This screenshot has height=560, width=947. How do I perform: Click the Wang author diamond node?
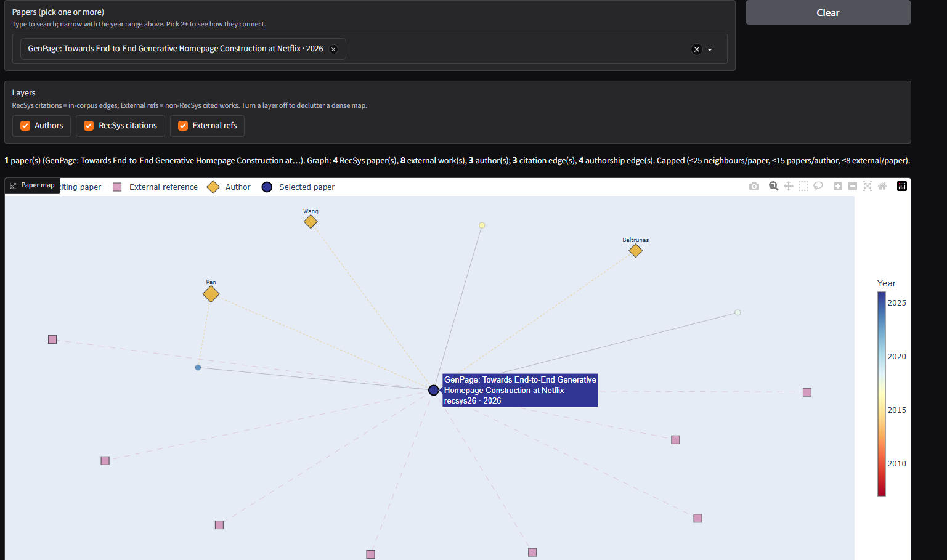tap(311, 222)
